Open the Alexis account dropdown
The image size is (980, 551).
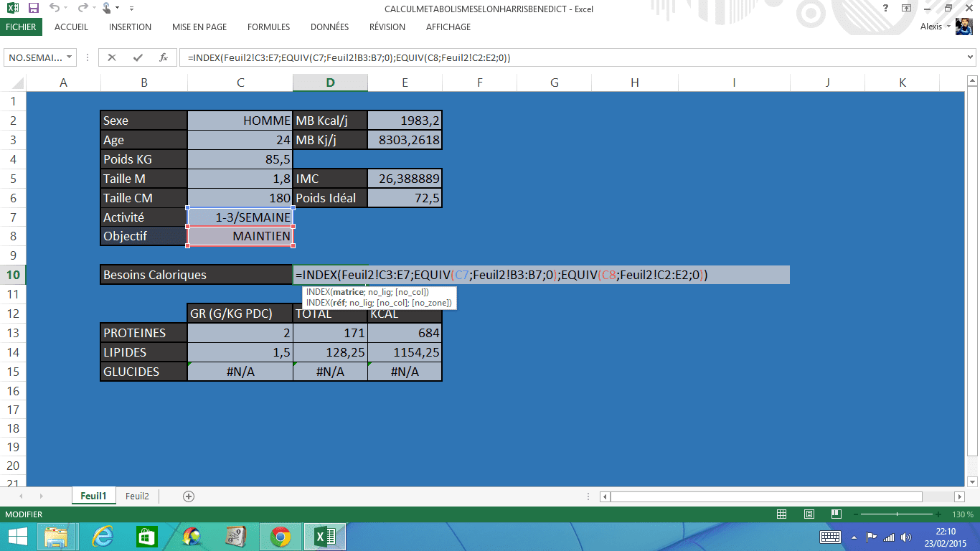948,27
